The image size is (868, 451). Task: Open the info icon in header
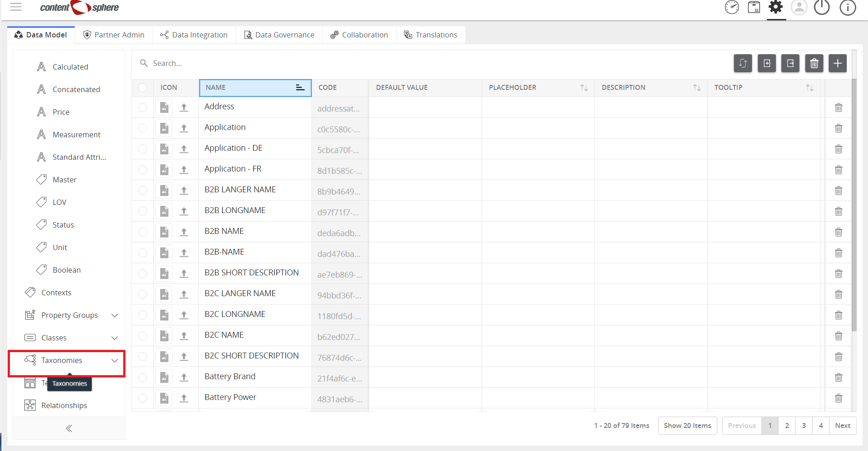click(848, 7)
